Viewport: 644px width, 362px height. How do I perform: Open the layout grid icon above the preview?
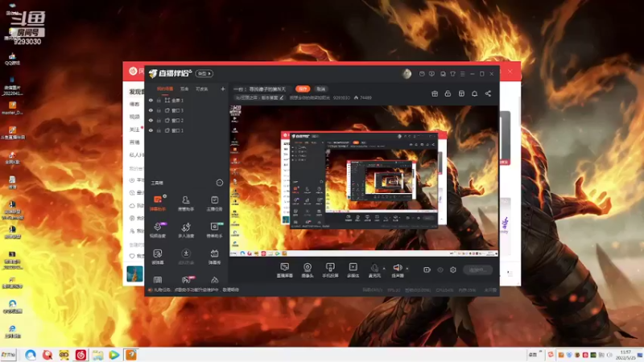[x=461, y=93]
